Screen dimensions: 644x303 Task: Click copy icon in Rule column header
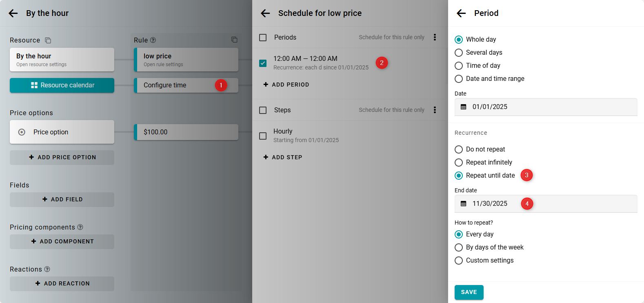pyautogui.click(x=234, y=40)
